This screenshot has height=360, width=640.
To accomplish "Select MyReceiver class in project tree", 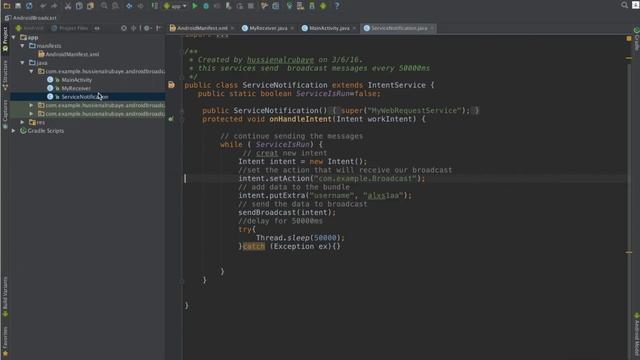I will click(x=69, y=89).
